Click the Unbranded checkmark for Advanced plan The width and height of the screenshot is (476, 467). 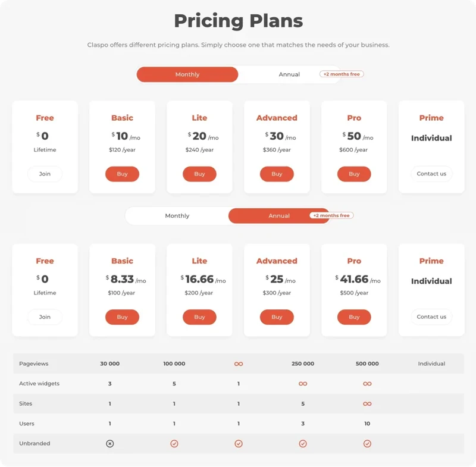point(303,443)
